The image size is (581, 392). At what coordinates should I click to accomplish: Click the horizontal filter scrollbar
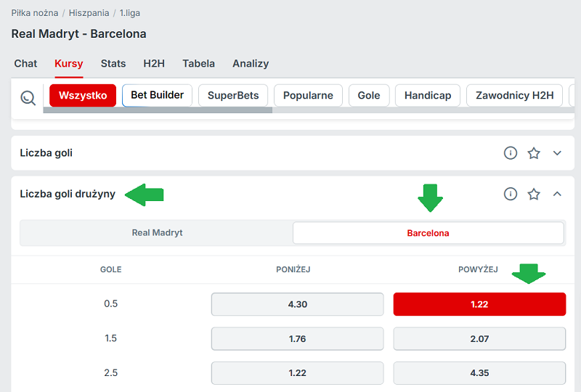click(x=157, y=110)
